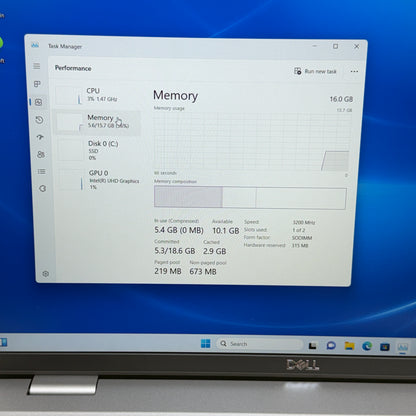This screenshot has width=416, height=416.
Task: Click the 1 of 2 slots used value
Action: [299, 230]
